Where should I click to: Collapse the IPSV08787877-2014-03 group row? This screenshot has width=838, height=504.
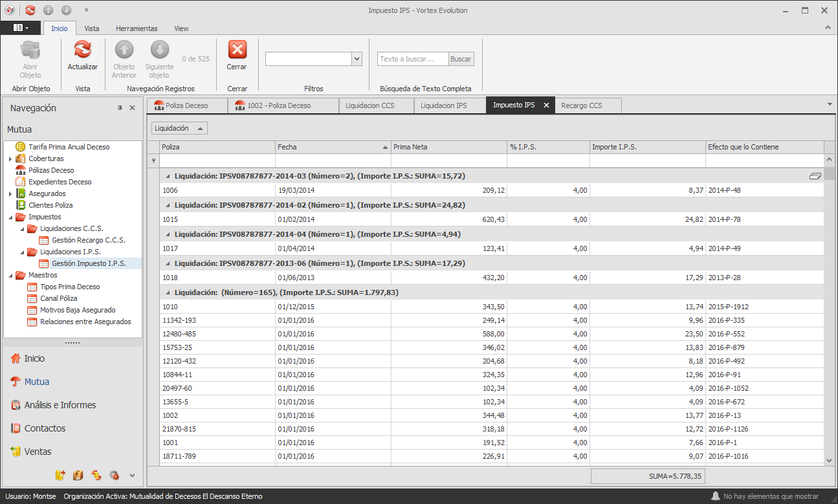168,176
